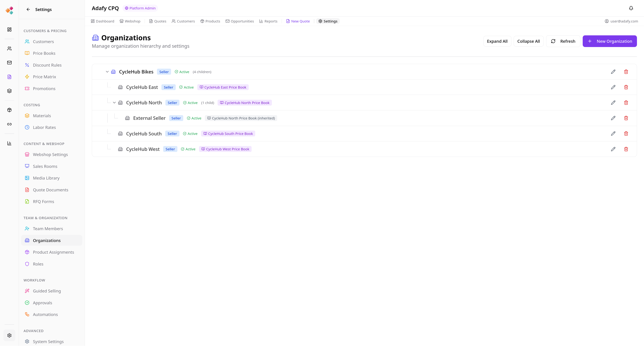Image resolution: width=644 pixels, height=346 pixels.
Task: Click the Adafy logo in the rail
Action: pos(9,10)
